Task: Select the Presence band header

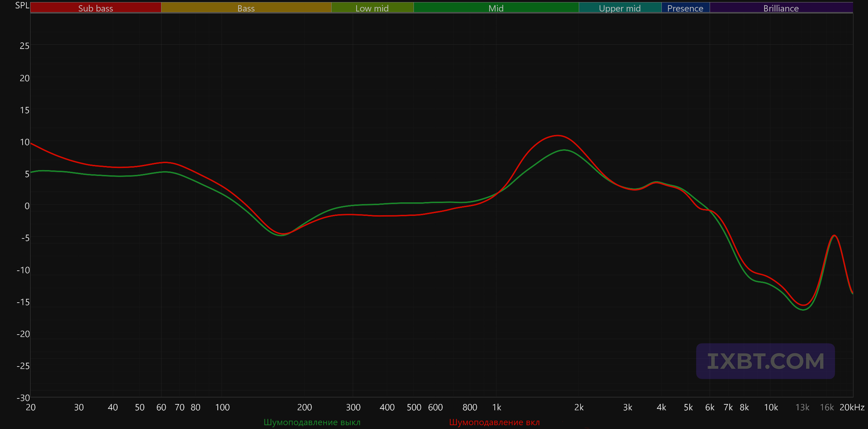Action: click(x=685, y=8)
